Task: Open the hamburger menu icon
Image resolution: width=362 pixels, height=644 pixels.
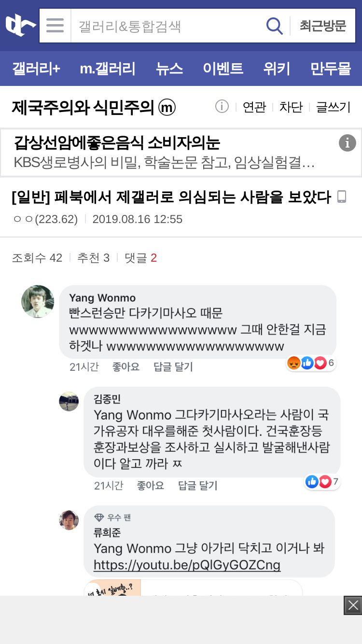Action: coord(55,26)
